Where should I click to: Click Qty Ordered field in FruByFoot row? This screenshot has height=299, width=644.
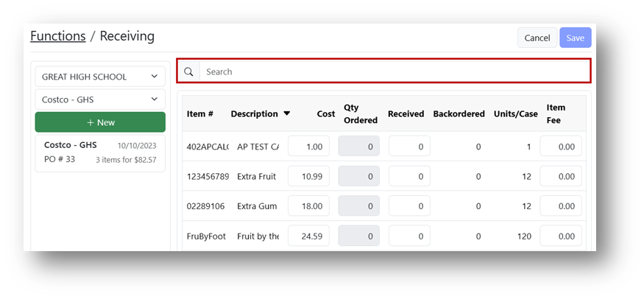359,236
